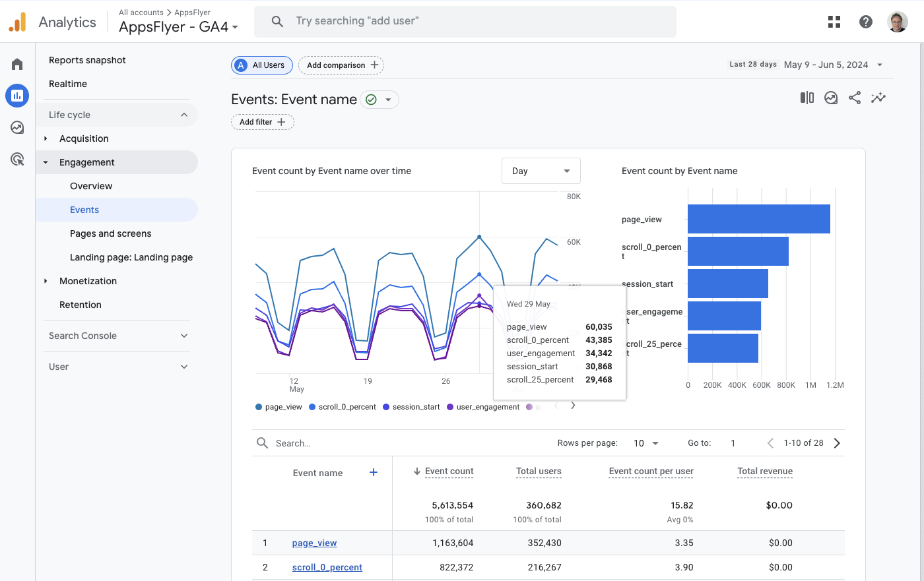Viewport: 924px width, 581px height.
Task: Open the Home icon in left rail
Action: [17, 64]
